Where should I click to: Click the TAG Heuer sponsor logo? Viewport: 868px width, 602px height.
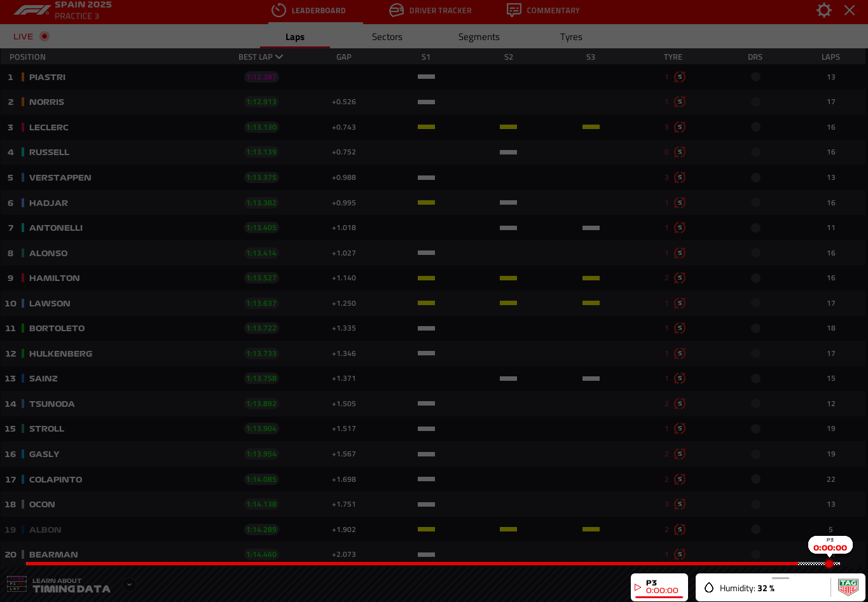click(x=848, y=587)
